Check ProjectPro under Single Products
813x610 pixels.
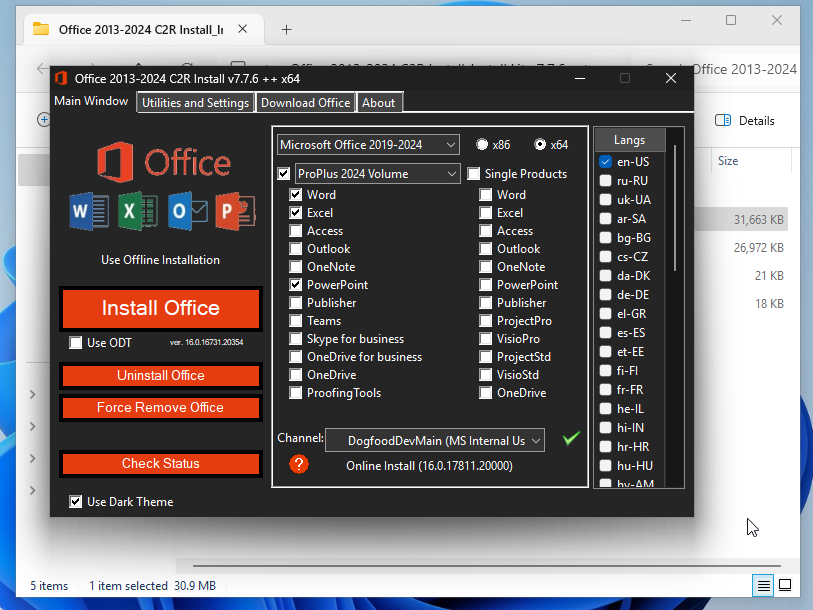485,321
